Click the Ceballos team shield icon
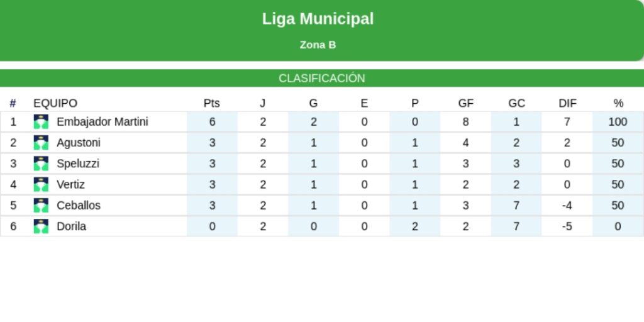The image size is (644, 322). 41,206
